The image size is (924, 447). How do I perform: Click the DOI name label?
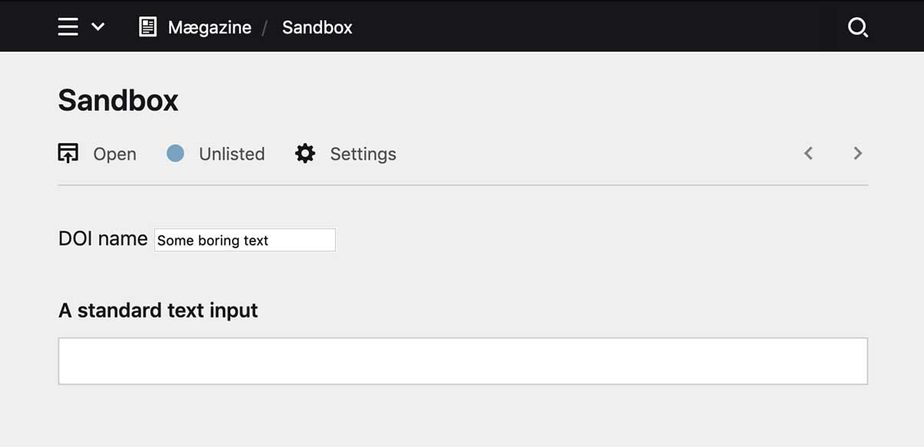pyautogui.click(x=103, y=239)
